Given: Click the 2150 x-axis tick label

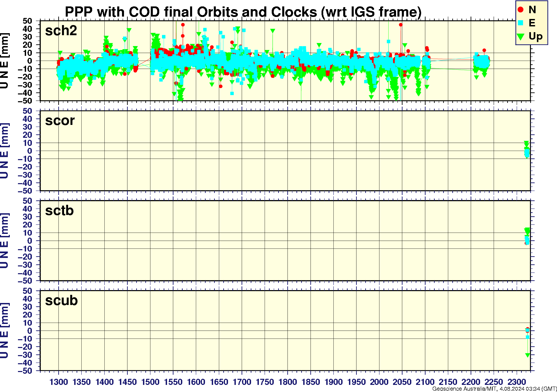Looking at the screenshot, I should coord(448,382).
